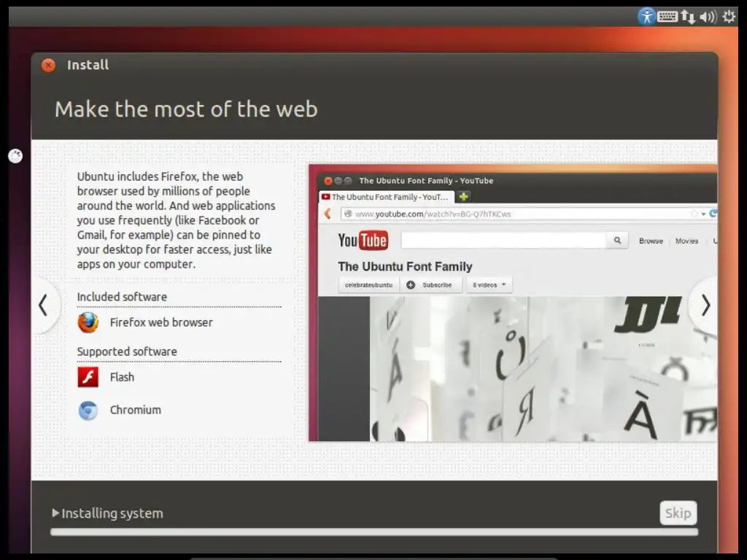Click the Firefox web browser icon
747x560 pixels.
coord(88,322)
